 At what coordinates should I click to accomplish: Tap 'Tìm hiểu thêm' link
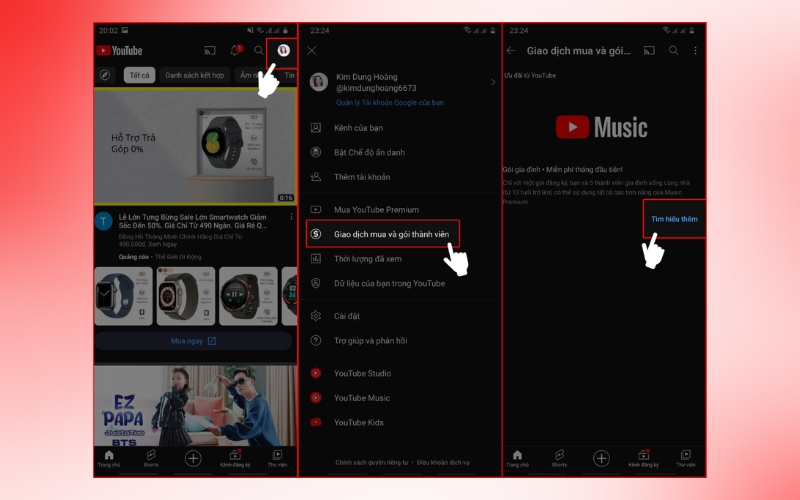674,218
